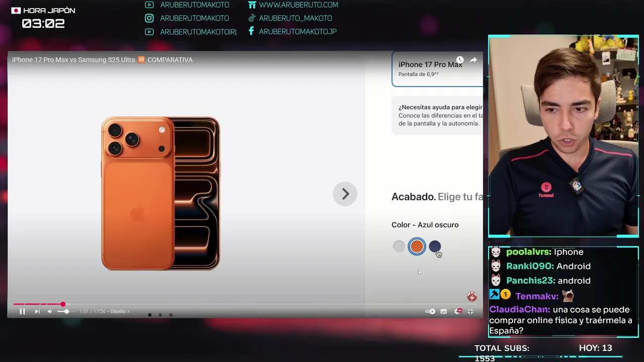Viewport: 644px width, 362px height.
Task: Click the Pantalla de 6,9 text
Action: click(x=419, y=74)
